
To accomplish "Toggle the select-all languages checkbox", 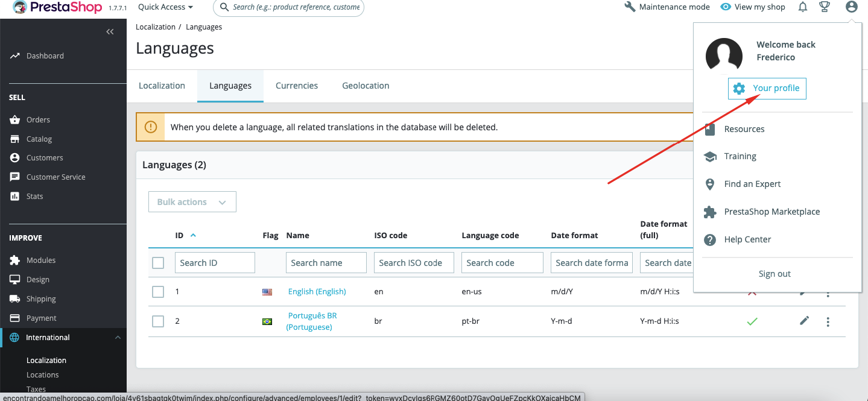I will tap(158, 263).
